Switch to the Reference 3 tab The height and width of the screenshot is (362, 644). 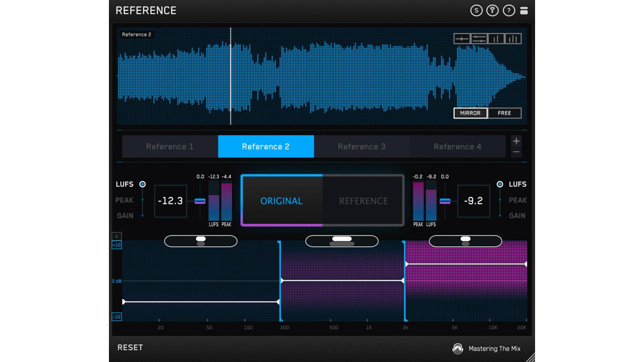point(361,146)
